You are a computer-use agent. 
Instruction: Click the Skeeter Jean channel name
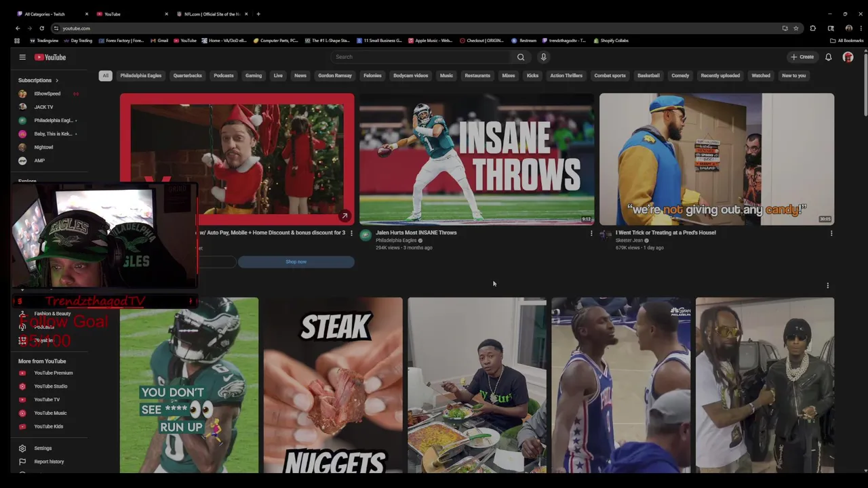click(x=629, y=241)
